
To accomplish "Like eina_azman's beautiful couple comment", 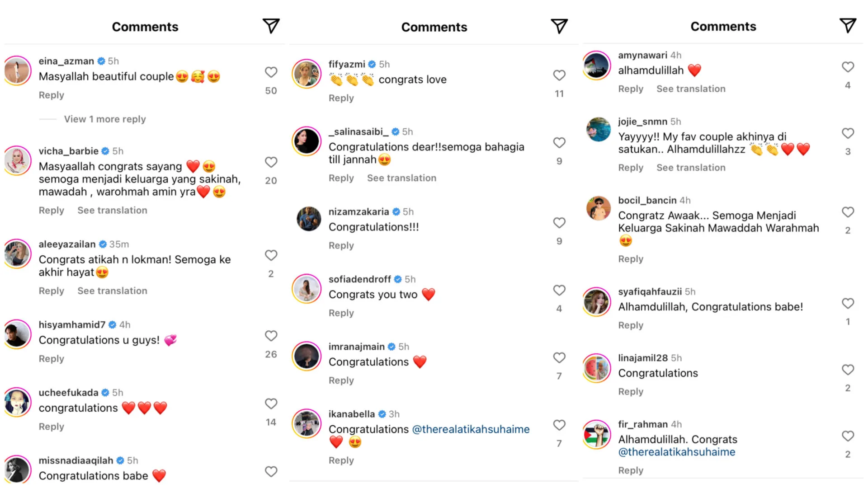I will pos(271,72).
